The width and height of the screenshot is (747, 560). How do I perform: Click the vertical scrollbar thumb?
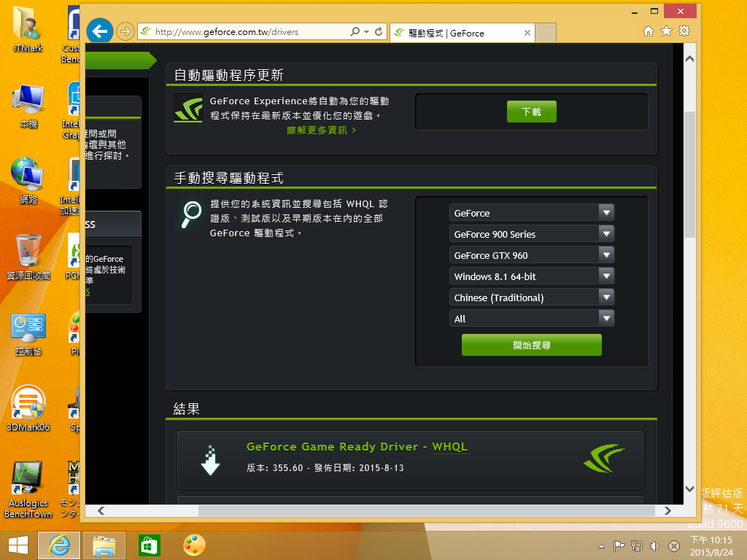click(689, 174)
